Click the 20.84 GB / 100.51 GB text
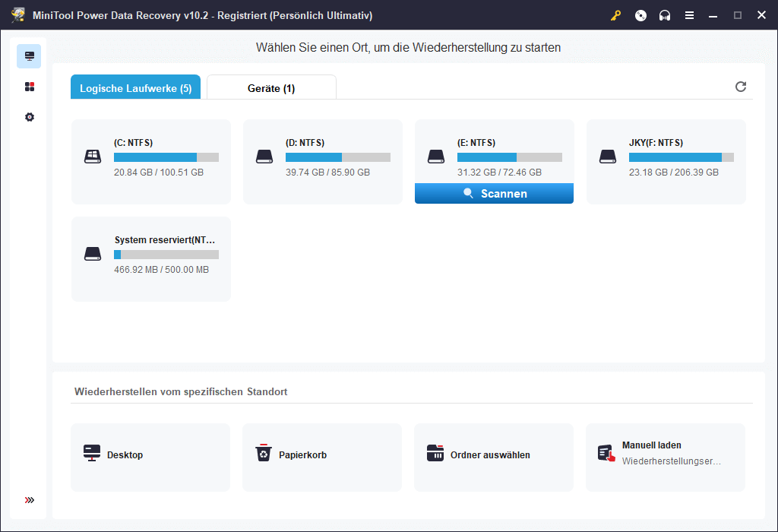Viewport: 778px width, 532px height. [159, 173]
